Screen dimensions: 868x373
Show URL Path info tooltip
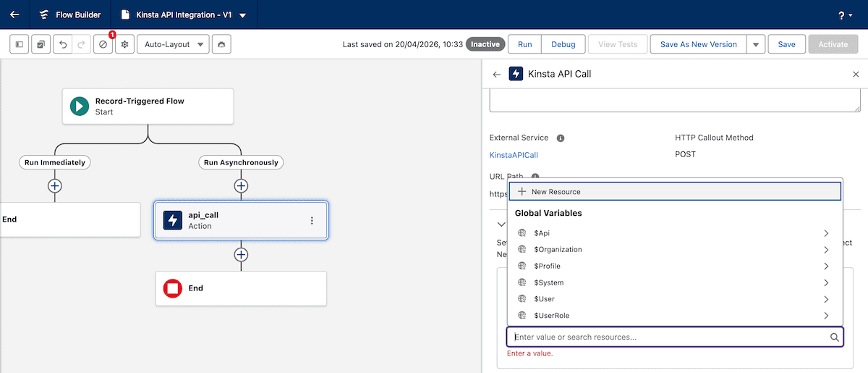tap(535, 177)
